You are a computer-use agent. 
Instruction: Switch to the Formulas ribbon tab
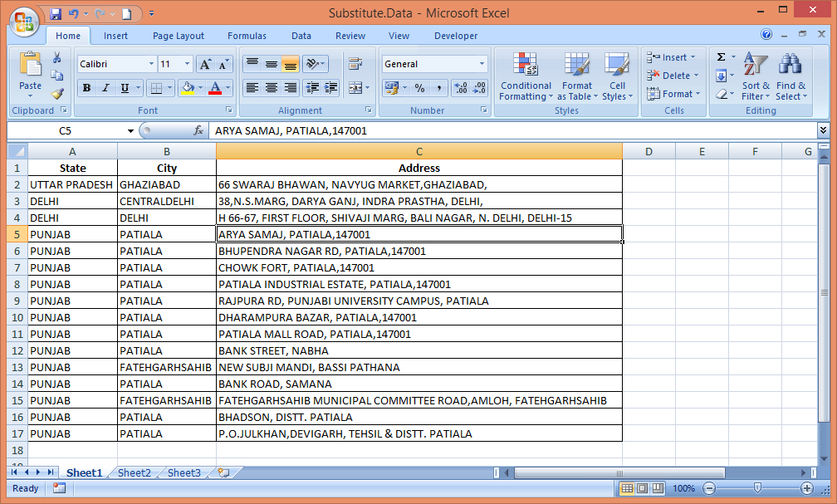(x=247, y=36)
